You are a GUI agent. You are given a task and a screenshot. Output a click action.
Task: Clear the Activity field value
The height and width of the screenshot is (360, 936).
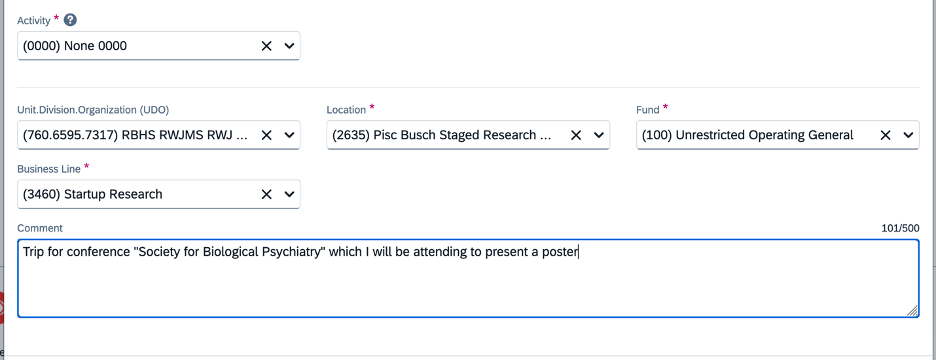click(x=266, y=46)
